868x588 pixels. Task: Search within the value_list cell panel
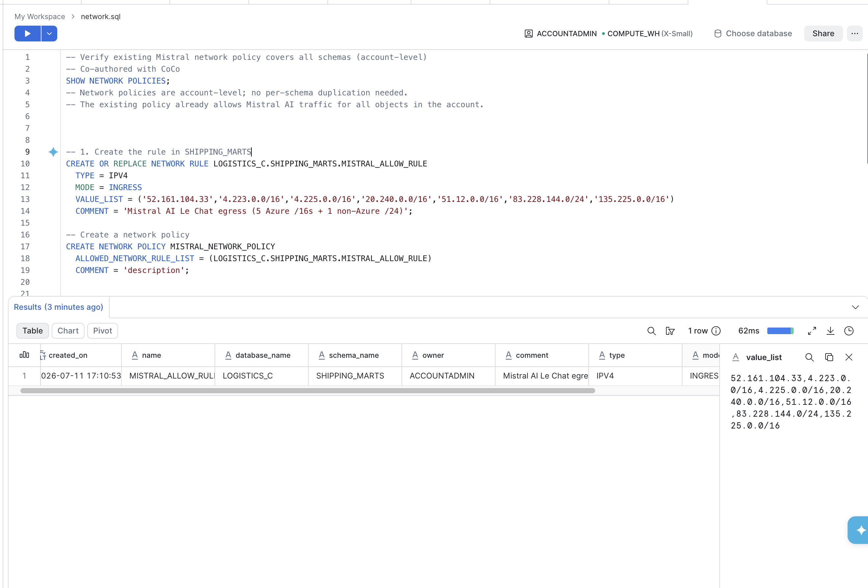[809, 357]
